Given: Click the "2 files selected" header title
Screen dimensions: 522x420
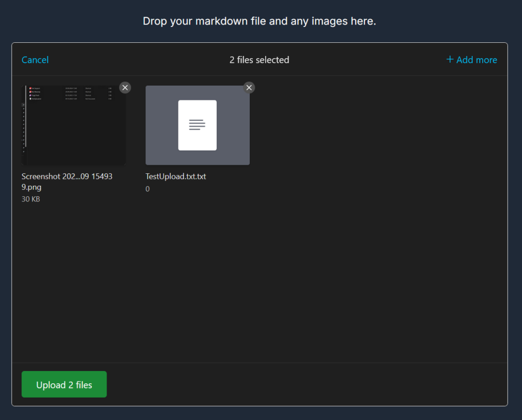Looking at the screenshot, I should click(x=259, y=60).
